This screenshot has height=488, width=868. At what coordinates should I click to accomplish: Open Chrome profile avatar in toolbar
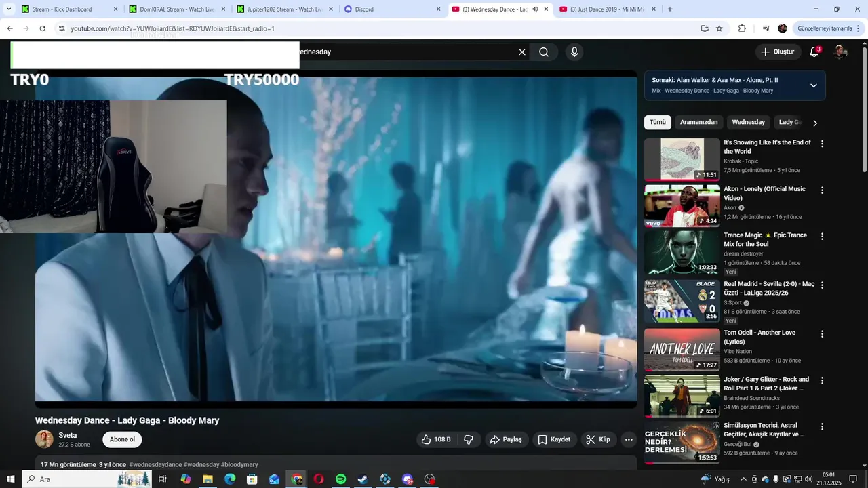[x=783, y=28]
